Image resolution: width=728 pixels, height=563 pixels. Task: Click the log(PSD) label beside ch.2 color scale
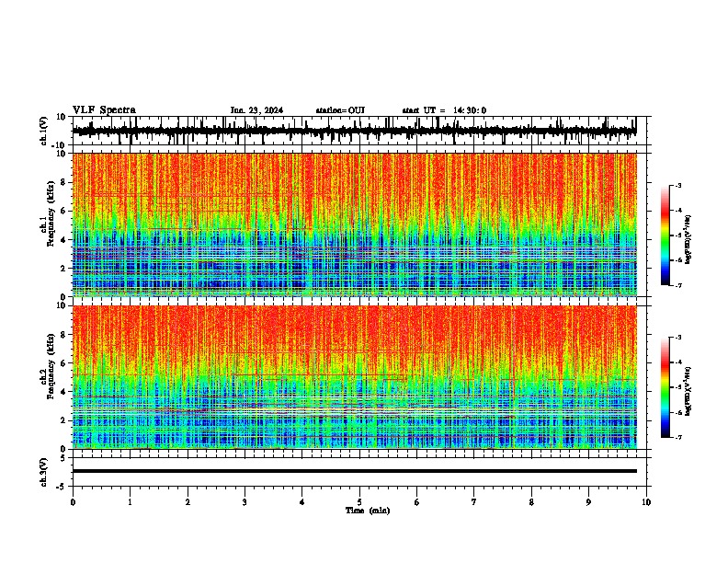coord(688,391)
